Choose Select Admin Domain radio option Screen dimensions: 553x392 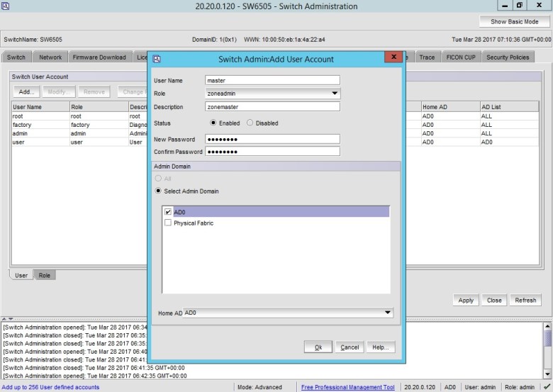point(159,191)
